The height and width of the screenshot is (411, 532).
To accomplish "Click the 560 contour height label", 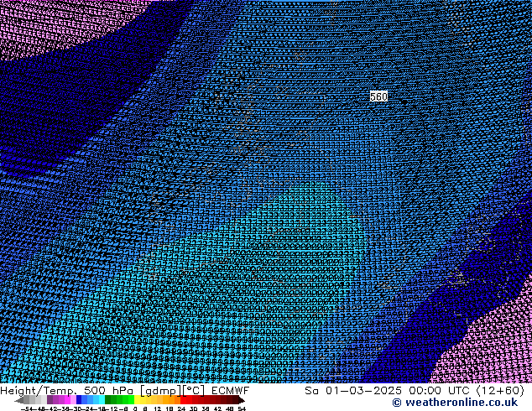I will (x=378, y=96).
